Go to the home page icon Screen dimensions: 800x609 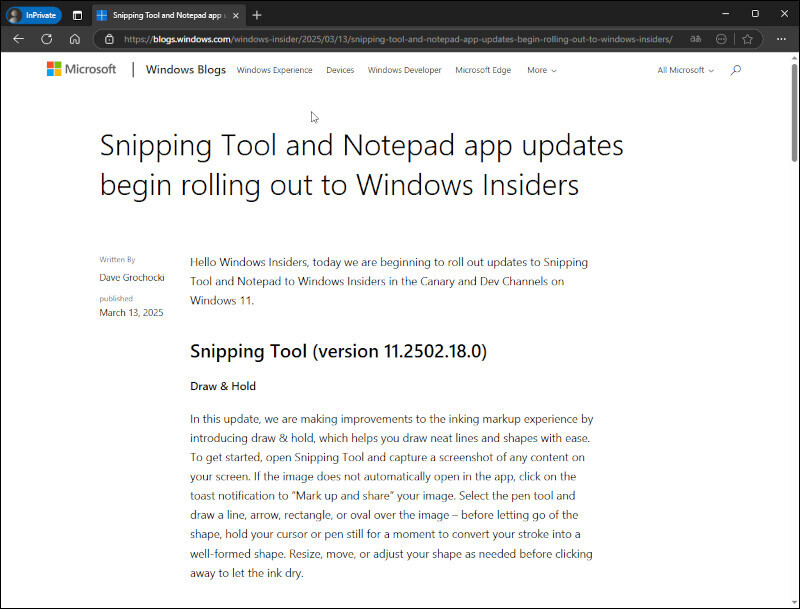[x=75, y=39]
